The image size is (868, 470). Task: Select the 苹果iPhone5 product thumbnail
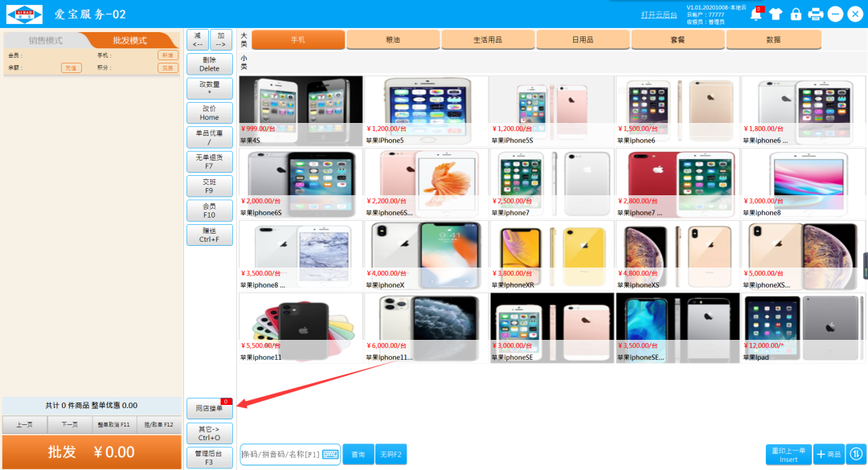coord(426,111)
